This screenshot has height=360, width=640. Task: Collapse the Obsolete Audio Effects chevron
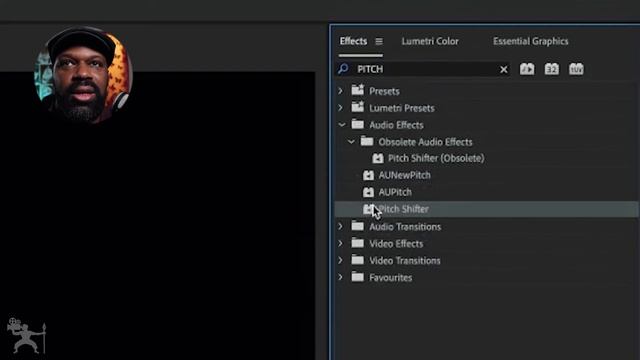tap(351, 142)
